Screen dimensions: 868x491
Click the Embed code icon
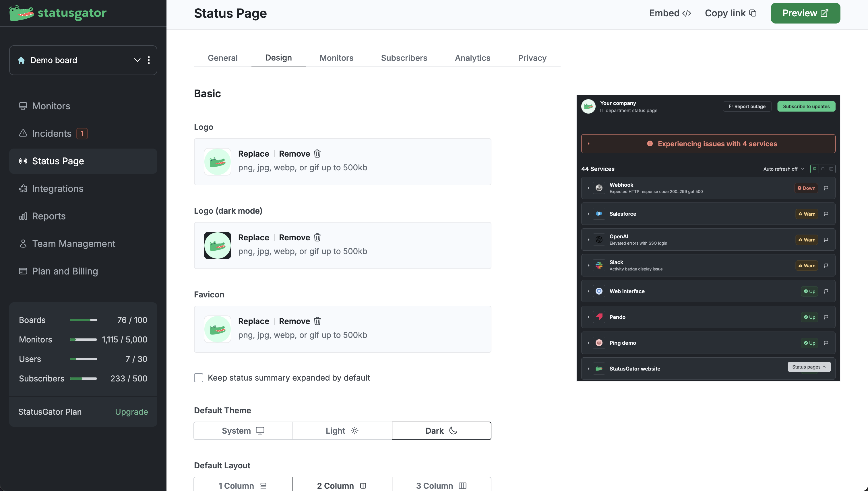[x=686, y=13]
